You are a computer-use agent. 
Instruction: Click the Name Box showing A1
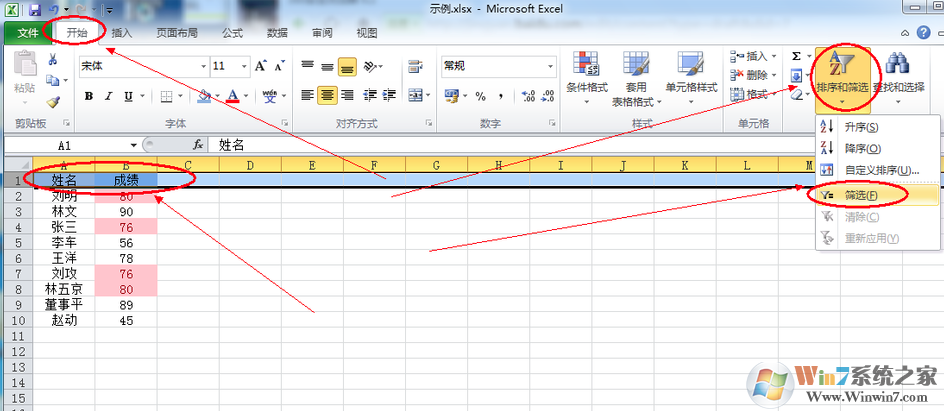70,145
